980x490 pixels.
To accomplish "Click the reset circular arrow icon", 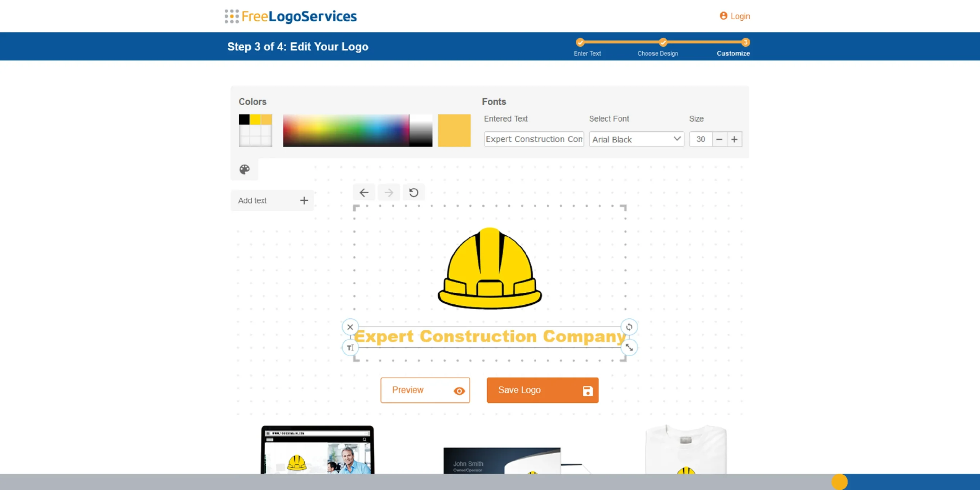I will click(x=413, y=193).
